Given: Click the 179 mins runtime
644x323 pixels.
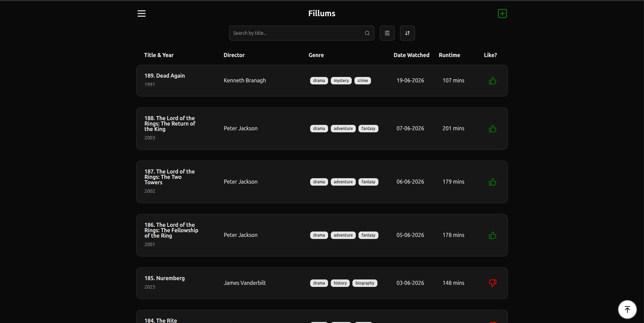Looking at the screenshot, I should point(453,182).
